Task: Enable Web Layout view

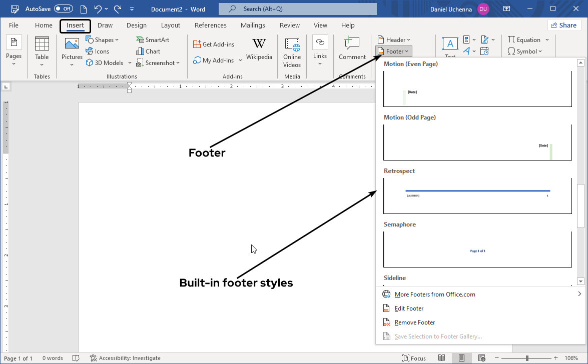Action: click(482, 358)
